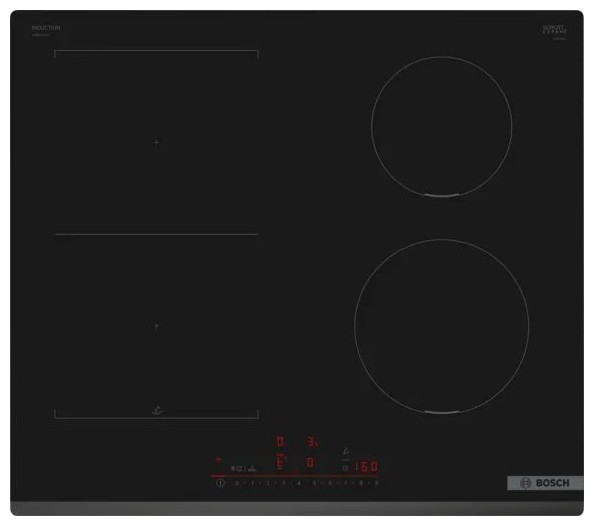The height and width of the screenshot is (526, 594).
Task: Set power level 4 on the slider
Action: click(299, 483)
